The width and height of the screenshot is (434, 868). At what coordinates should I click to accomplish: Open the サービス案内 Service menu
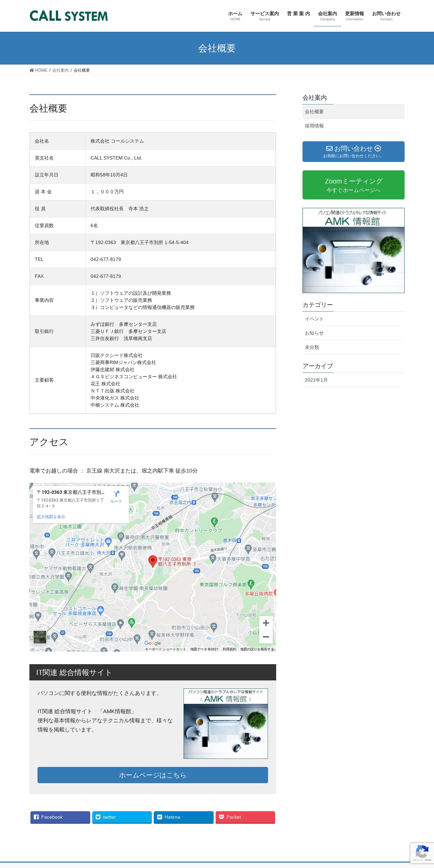[265, 16]
